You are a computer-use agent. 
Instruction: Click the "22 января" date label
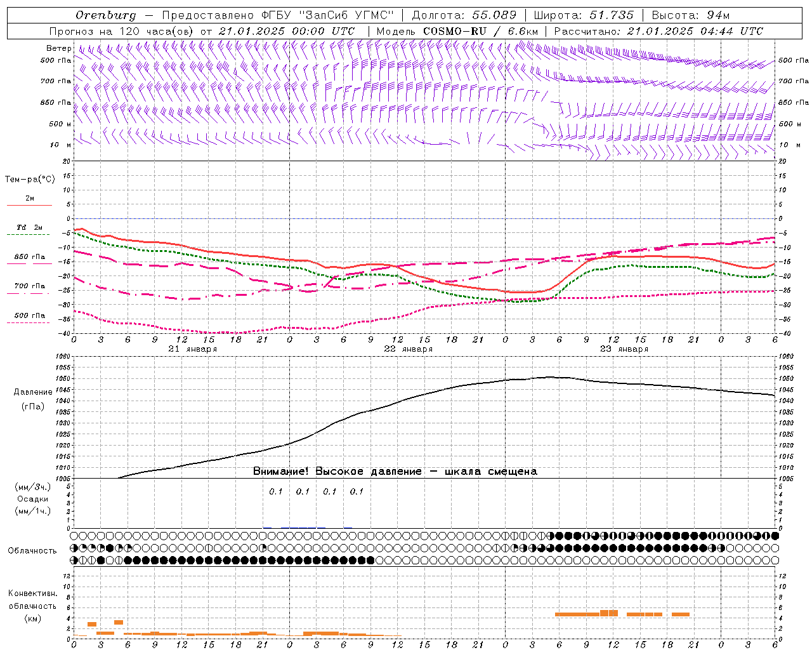click(408, 349)
